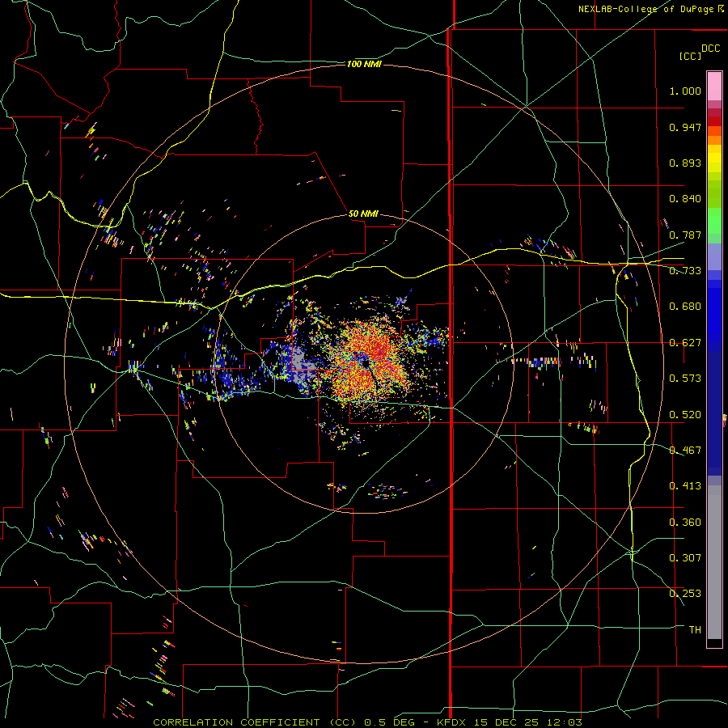Select the 0.253 legend value
The image size is (728, 728).
click(685, 594)
